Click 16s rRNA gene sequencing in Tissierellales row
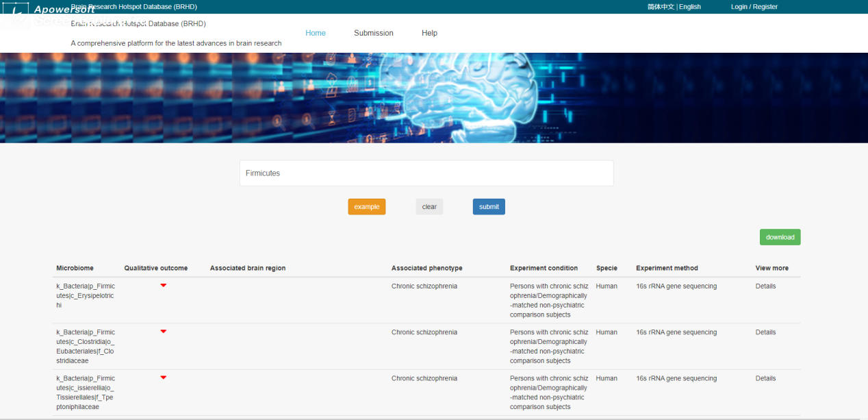Image resolution: width=868 pixels, height=420 pixels. tap(676, 378)
